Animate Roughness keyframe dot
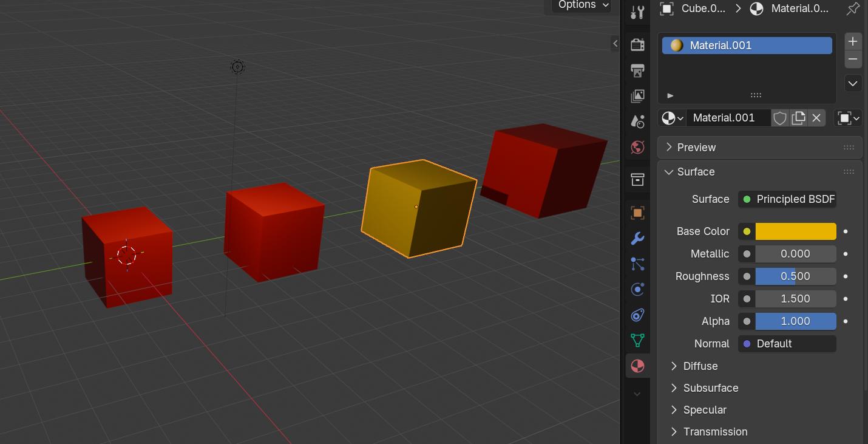The height and width of the screenshot is (444, 868). pyautogui.click(x=846, y=276)
